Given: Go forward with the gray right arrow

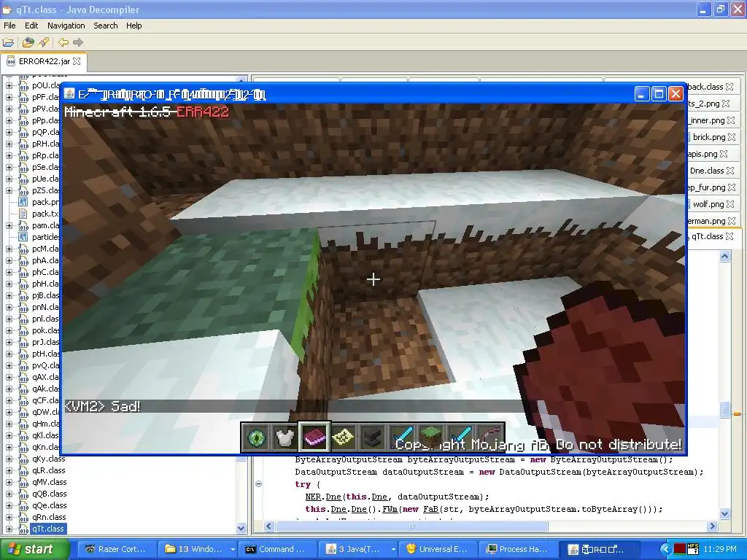Looking at the screenshot, I should tap(78, 42).
